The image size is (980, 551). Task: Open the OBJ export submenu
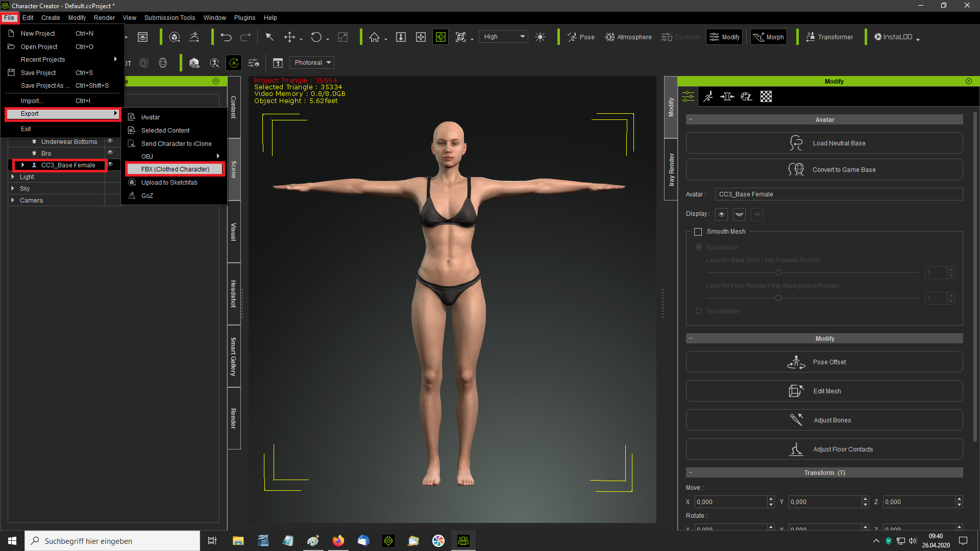coord(175,157)
